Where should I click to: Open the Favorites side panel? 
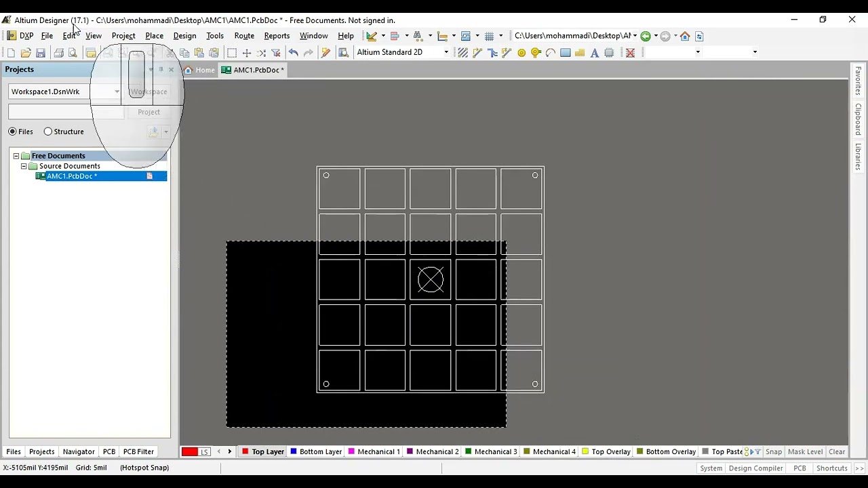point(858,81)
